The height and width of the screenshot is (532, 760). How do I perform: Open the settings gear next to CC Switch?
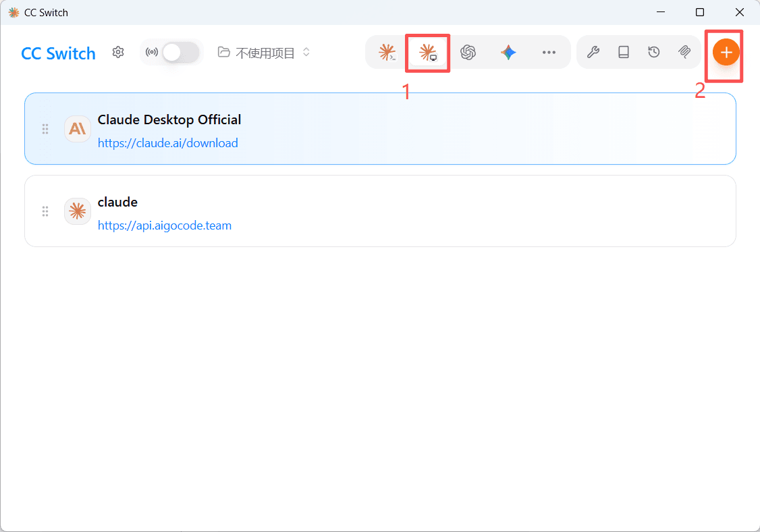coord(118,52)
